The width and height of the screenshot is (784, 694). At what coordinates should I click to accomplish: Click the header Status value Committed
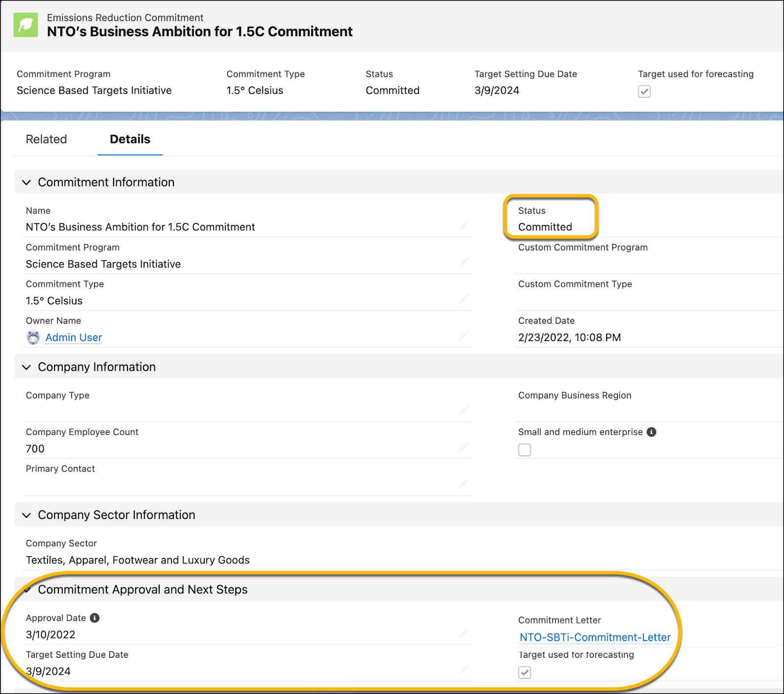pyautogui.click(x=392, y=90)
